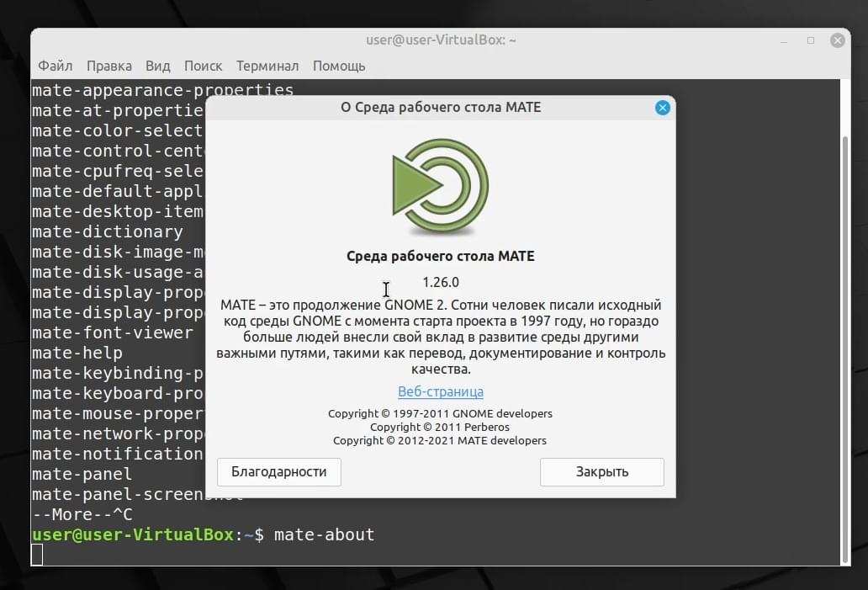
Task: Maximize the terminal window
Action: (811, 40)
